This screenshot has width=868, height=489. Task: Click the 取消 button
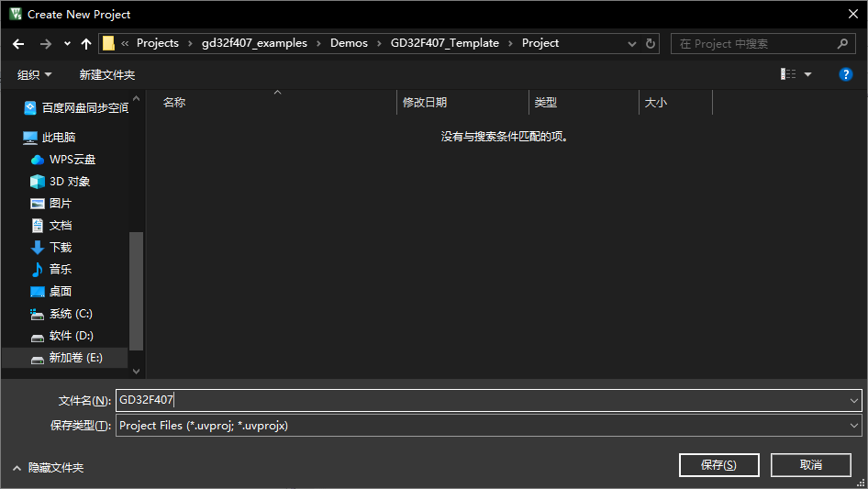click(810, 464)
